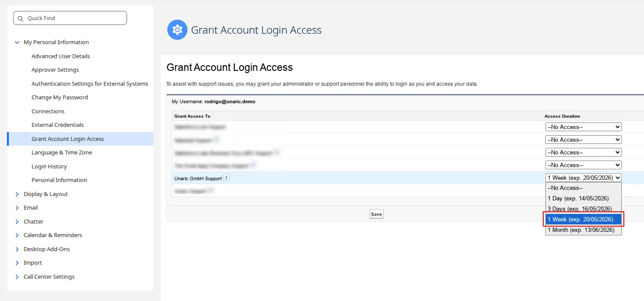Click the Grant Account Login Access gear icon

tap(177, 30)
